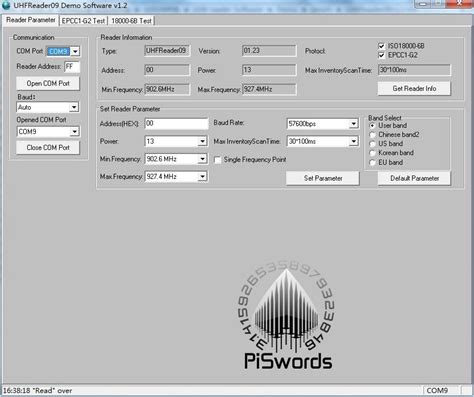
Task: Open the EPCC1-G2 Test tab
Action: point(83,21)
